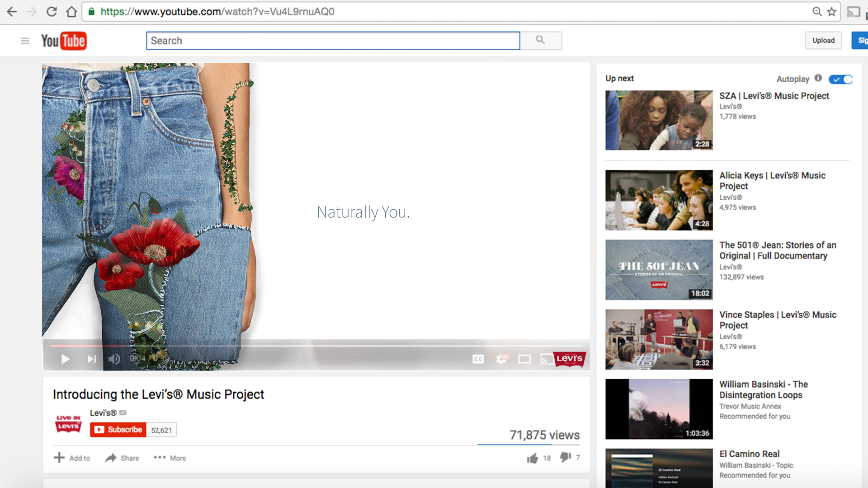Screen dimensions: 868x488
Task: Toggle closed captions CC button
Action: 478,359
